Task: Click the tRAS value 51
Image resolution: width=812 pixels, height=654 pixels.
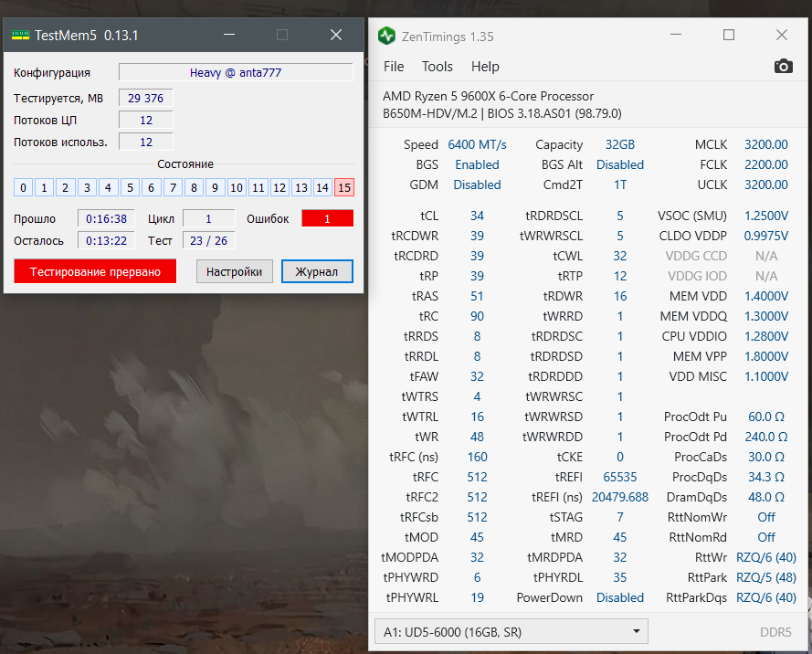Action: (477, 296)
